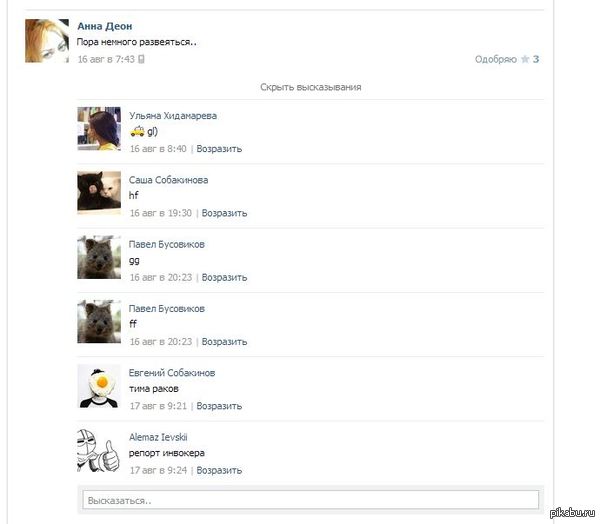Open Анна Деон's avatar picture
Image resolution: width=600 pixels, height=524 pixels.
(47, 41)
